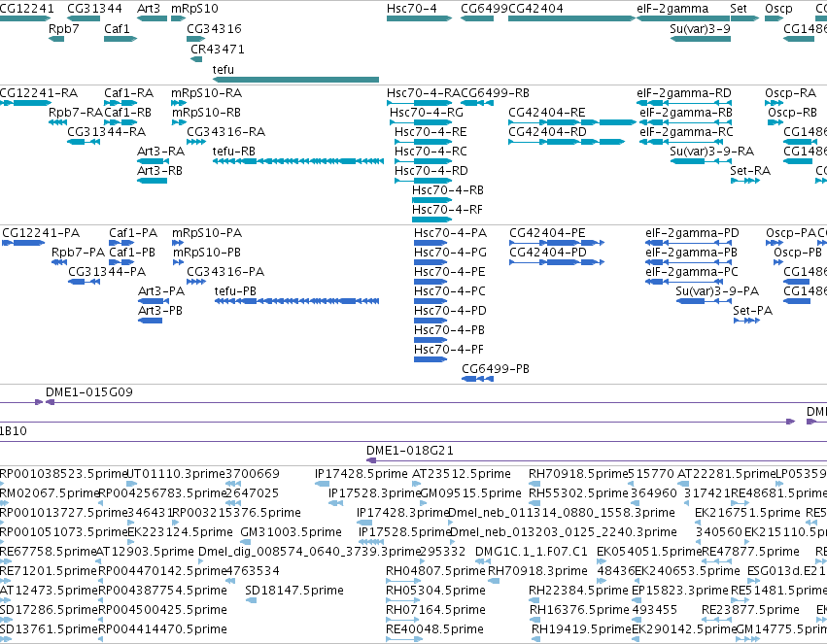Select protein mRpS10-PA

coord(178,243)
